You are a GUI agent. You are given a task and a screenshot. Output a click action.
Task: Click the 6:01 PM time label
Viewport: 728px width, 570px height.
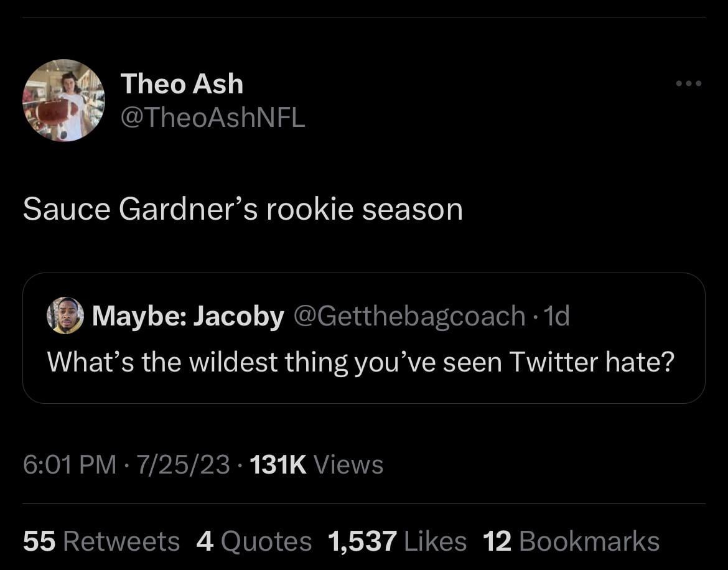point(64,463)
